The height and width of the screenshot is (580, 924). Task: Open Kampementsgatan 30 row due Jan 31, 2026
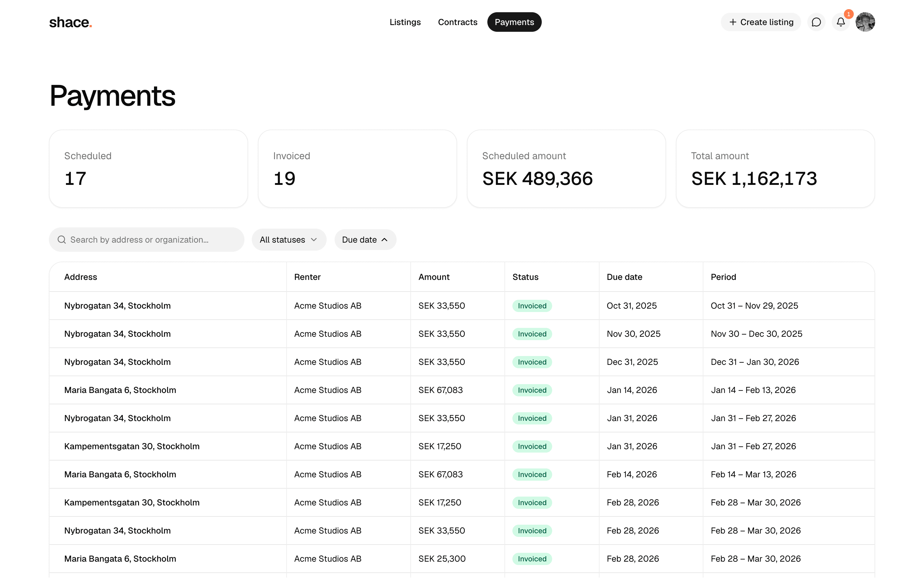point(462,446)
